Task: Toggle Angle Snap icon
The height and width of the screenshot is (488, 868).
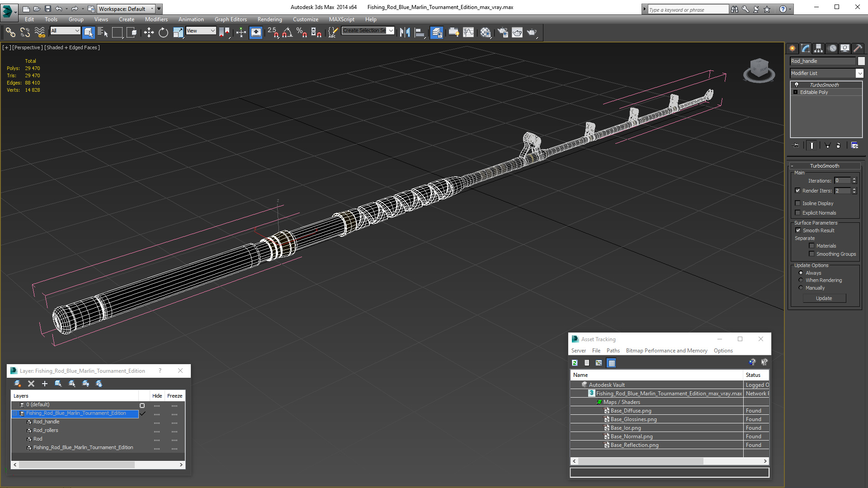Action: tap(288, 32)
